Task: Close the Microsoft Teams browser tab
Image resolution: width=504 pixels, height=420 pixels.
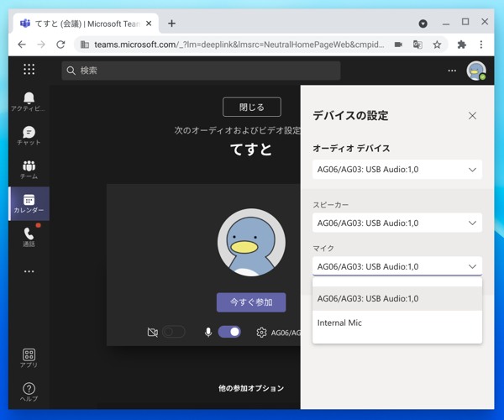Action: [149, 24]
